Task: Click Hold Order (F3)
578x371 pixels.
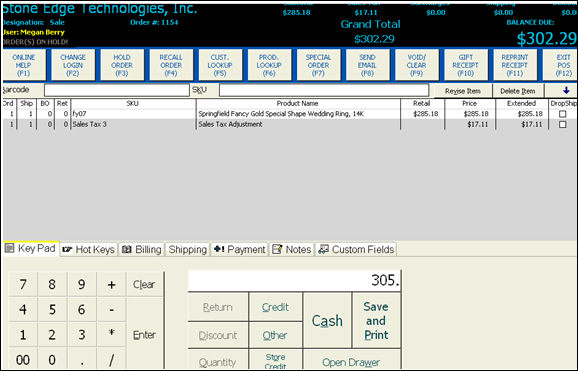Action: (x=122, y=65)
